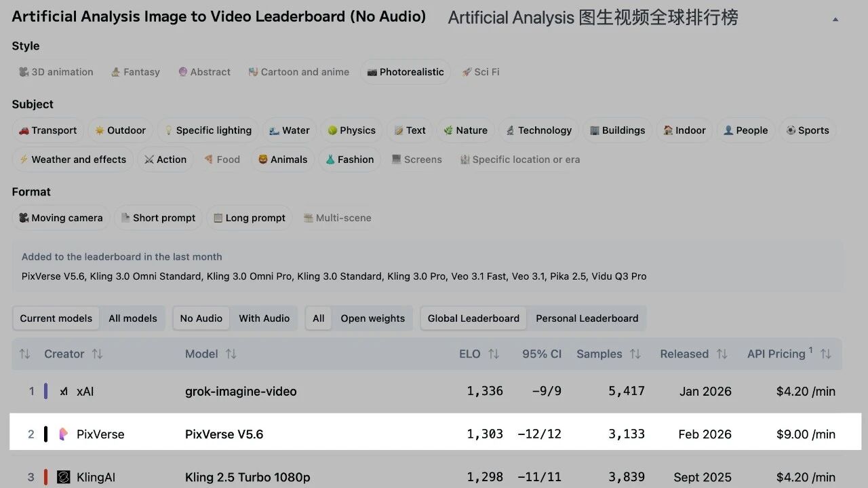Filter by Animals subject
Viewport: 868px width, 488px height.
tap(283, 159)
